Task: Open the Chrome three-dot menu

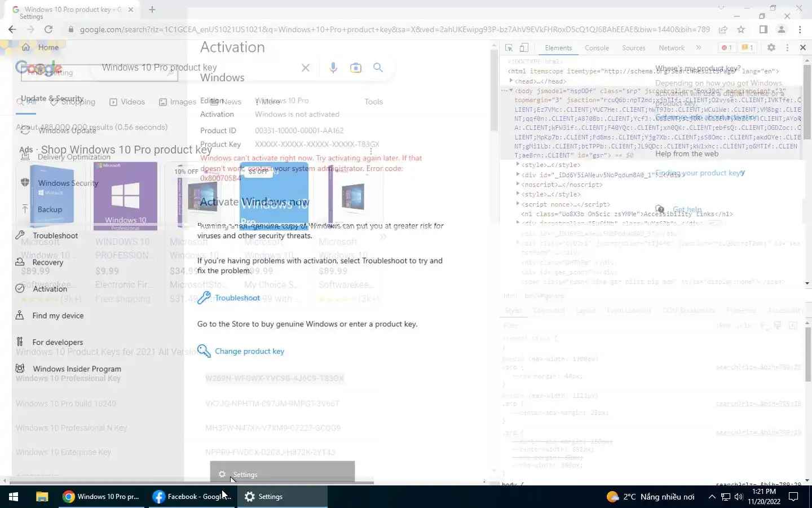Action: click(x=800, y=29)
